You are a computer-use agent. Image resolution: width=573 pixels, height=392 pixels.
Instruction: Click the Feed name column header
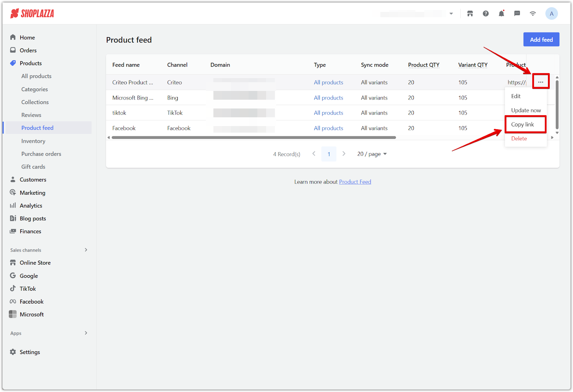click(126, 65)
